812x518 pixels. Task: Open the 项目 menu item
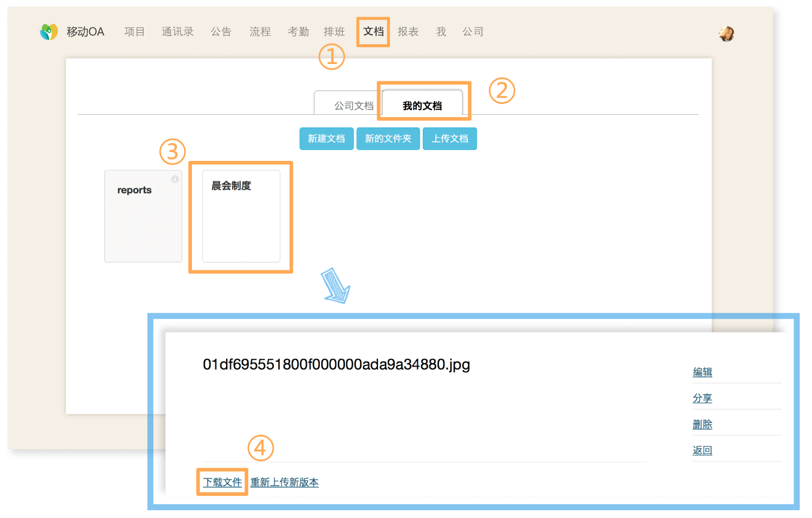[135, 32]
